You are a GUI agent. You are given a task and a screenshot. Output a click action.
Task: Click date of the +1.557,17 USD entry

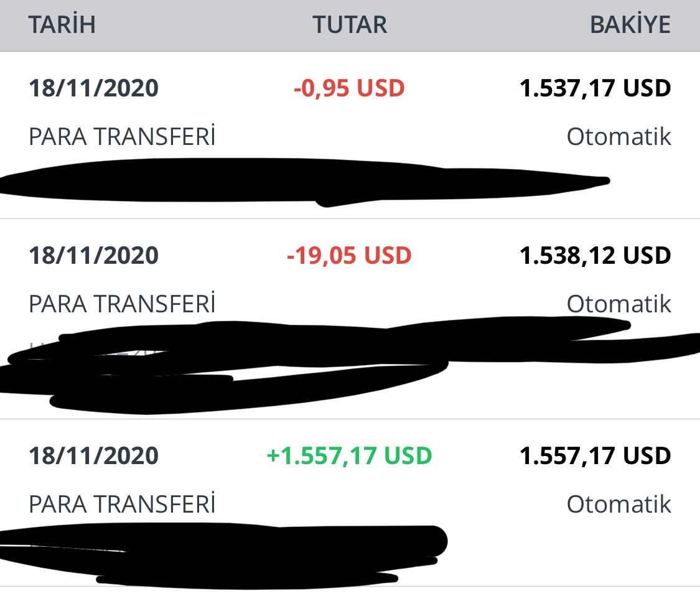click(94, 456)
